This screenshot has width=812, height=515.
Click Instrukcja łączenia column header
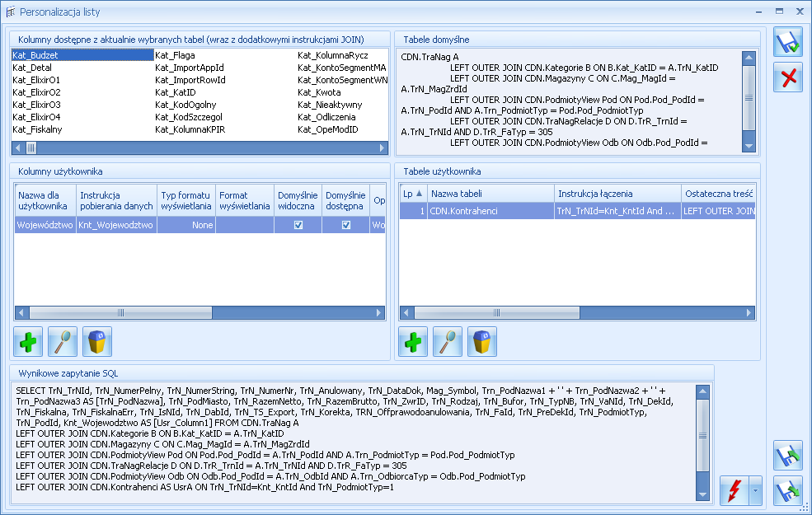coord(617,194)
